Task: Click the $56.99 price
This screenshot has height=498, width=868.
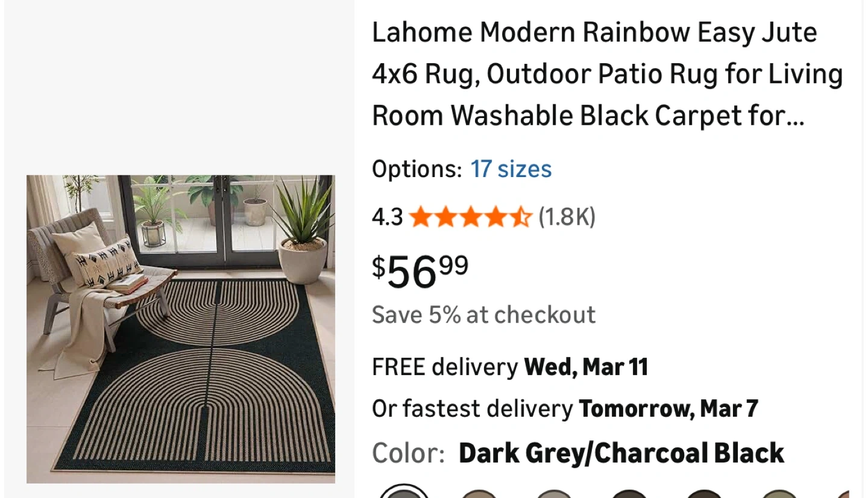Action: click(x=420, y=270)
